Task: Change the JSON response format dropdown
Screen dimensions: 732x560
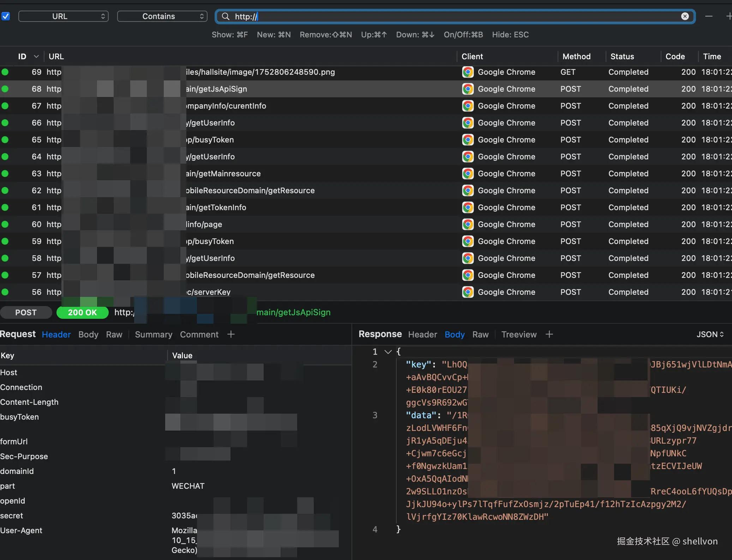Action: tap(710, 334)
